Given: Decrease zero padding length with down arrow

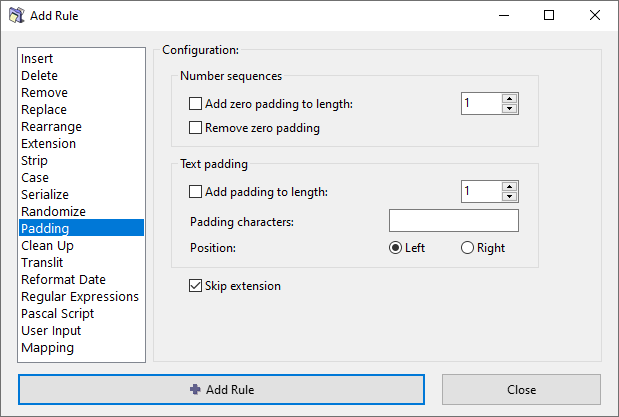Looking at the screenshot, I should 510,109.
